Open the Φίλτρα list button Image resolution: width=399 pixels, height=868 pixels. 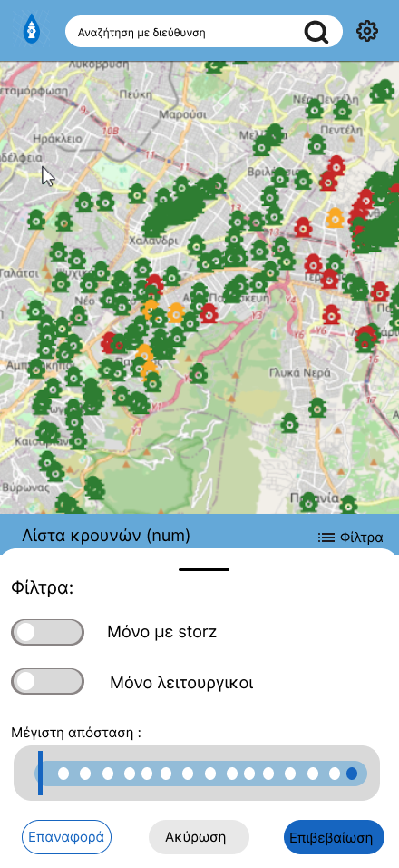point(350,538)
